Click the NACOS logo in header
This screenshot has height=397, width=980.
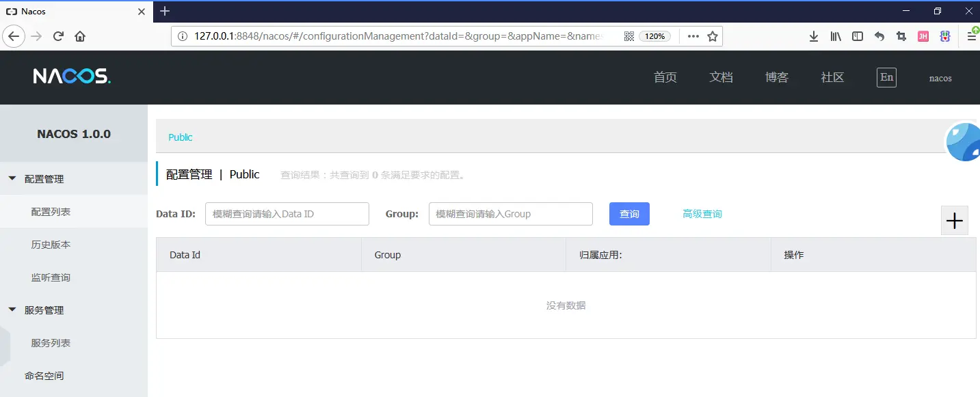coord(72,77)
